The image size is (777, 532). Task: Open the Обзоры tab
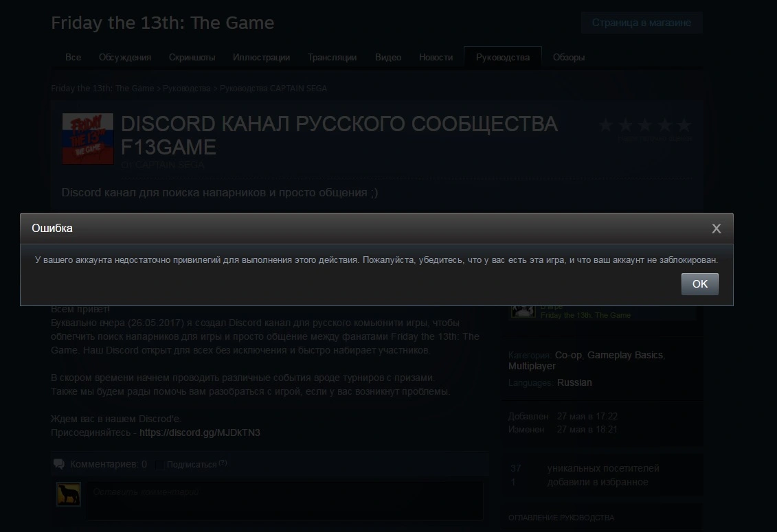coord(568,58)
